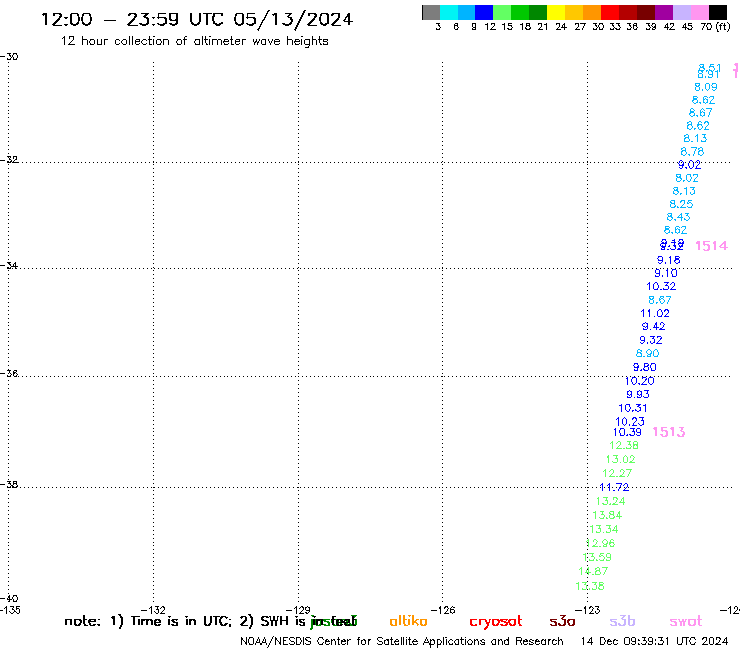The image size is (740, 650).
Task: Click the timestamp '14 Dec 09:39:31 UTC 2024'
Action: pyautogui.click(x=654, y=641)
